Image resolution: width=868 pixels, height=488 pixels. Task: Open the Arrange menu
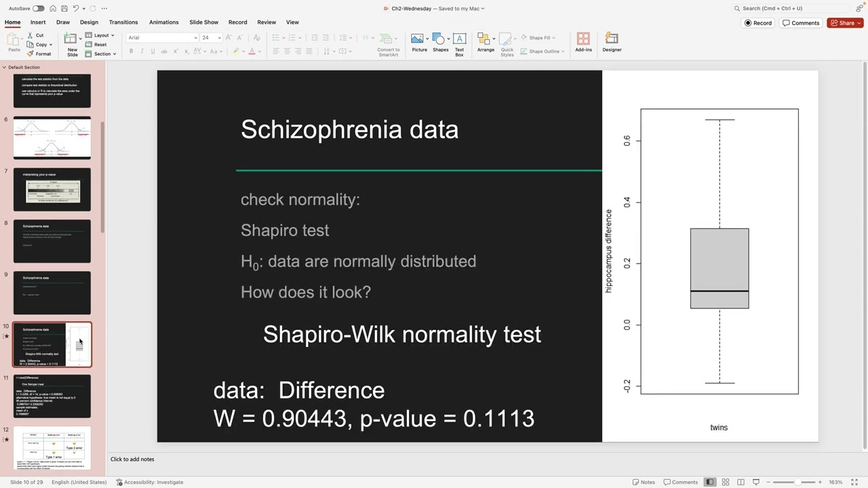coord(486,43)
